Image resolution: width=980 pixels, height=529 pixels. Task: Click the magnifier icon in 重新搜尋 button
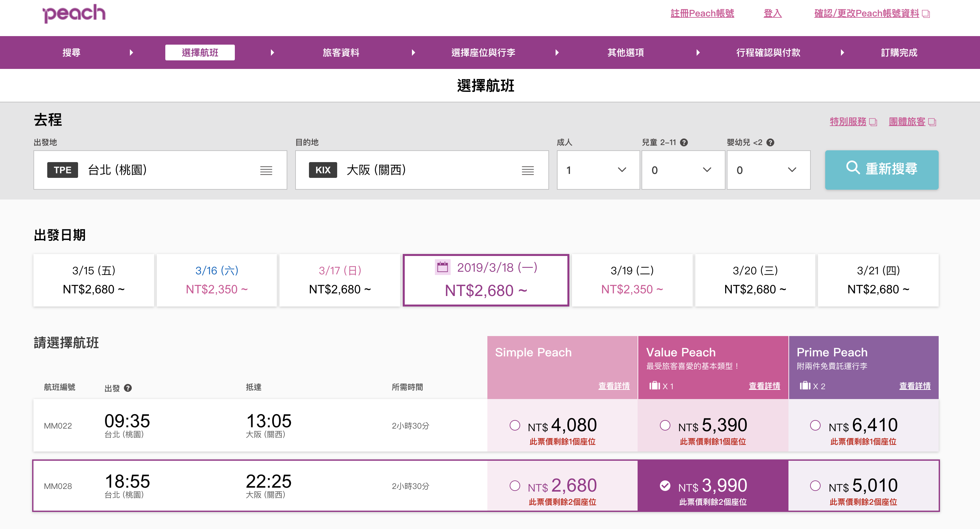pyautogui.click(x=852, y=167)
